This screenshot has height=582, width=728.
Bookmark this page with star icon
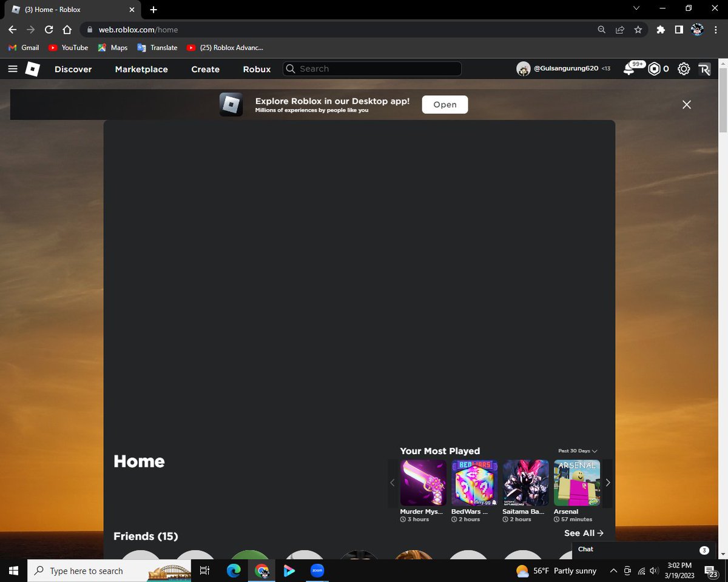coord(638,29)
